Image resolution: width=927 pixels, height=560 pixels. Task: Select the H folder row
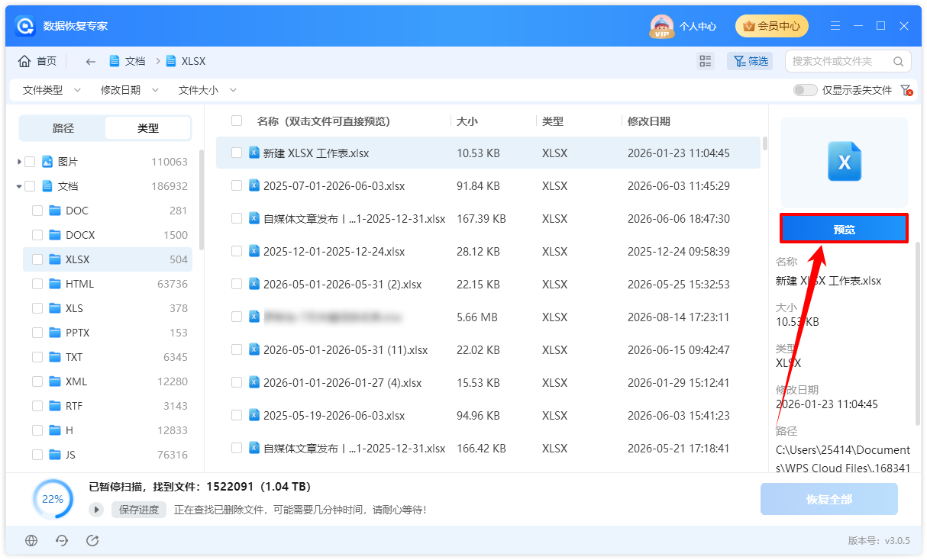[x=108, y=430]
